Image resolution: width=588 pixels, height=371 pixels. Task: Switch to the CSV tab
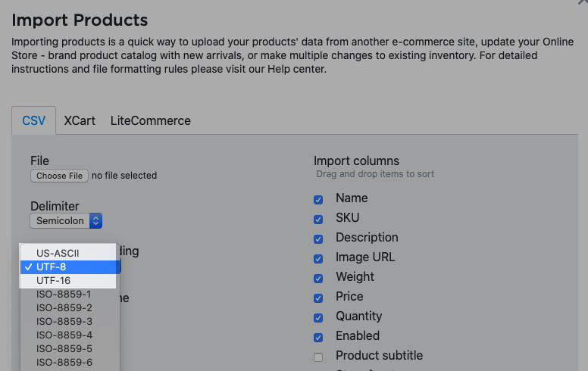[33, 120]
